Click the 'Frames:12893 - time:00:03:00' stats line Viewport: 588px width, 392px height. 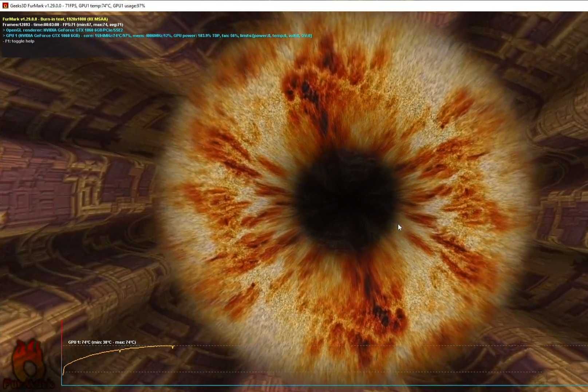click(x=63, y=24)
